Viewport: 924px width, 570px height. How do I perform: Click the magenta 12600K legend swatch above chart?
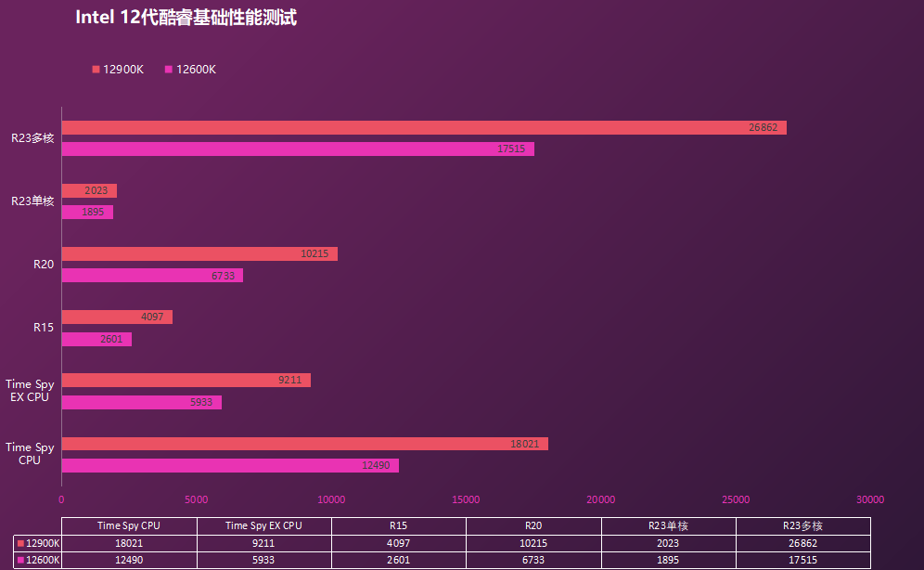point(169,70)
